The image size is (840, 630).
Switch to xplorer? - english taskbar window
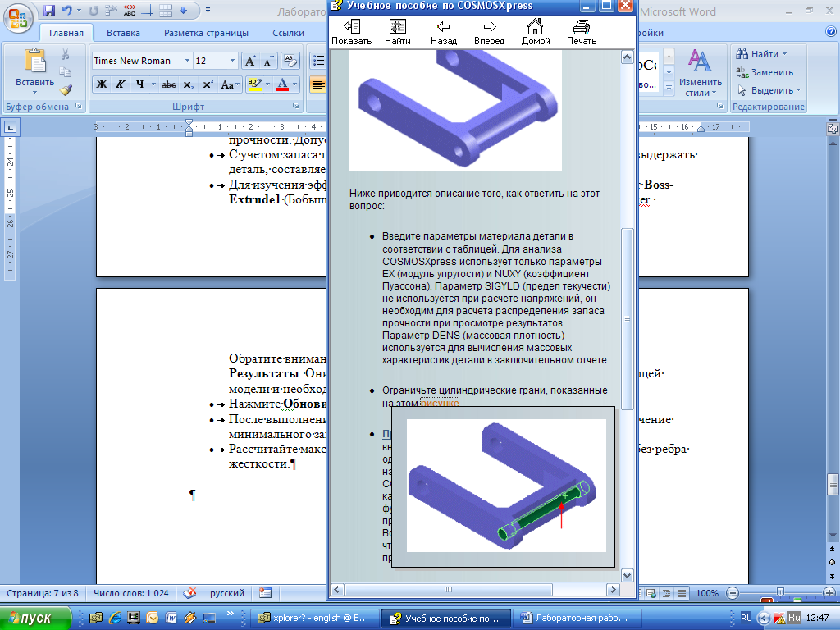click(314, 619)
